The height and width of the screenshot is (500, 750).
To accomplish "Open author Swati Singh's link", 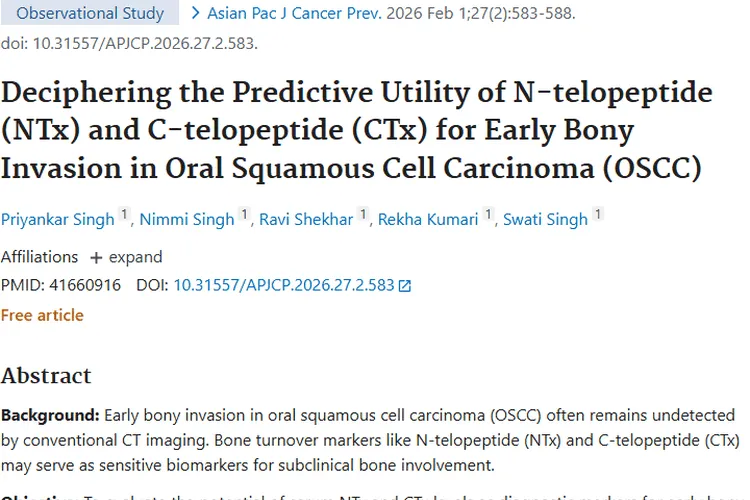I will (x=544, y=219).
